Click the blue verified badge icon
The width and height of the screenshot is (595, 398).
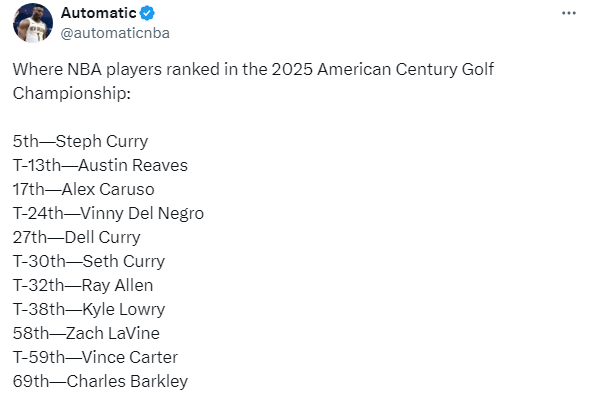147,13
